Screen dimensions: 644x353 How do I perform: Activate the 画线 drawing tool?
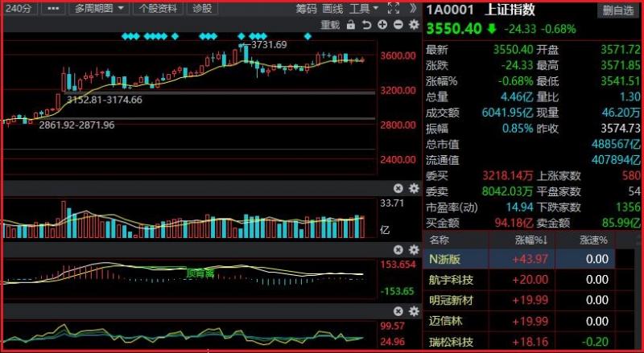pos(332,8)
